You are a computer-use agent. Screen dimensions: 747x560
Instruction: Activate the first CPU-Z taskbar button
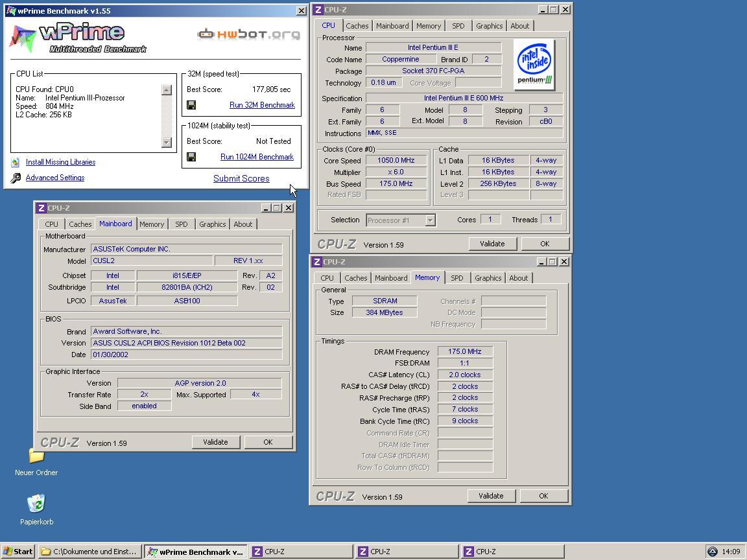click(x=302, y=552)
